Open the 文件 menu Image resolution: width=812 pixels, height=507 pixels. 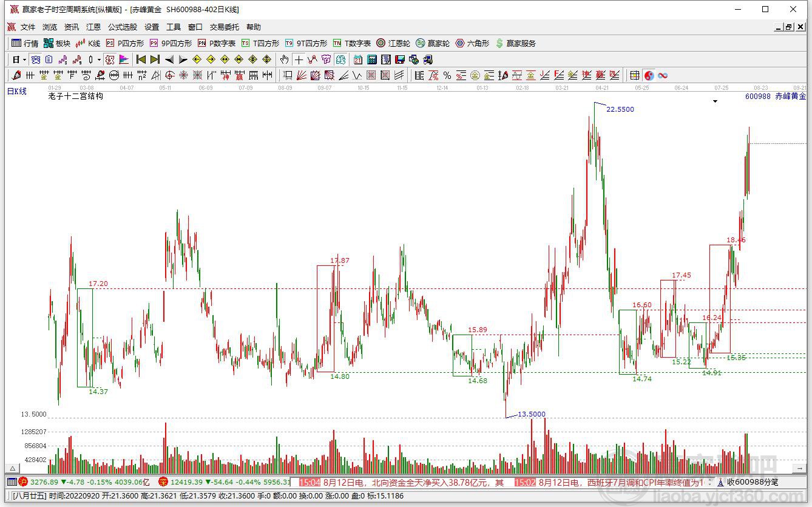pyautogui.click(x=28, y=27)
